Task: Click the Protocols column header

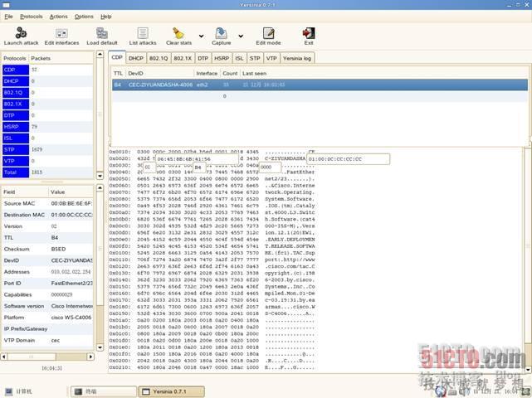Action: [15, 58]
